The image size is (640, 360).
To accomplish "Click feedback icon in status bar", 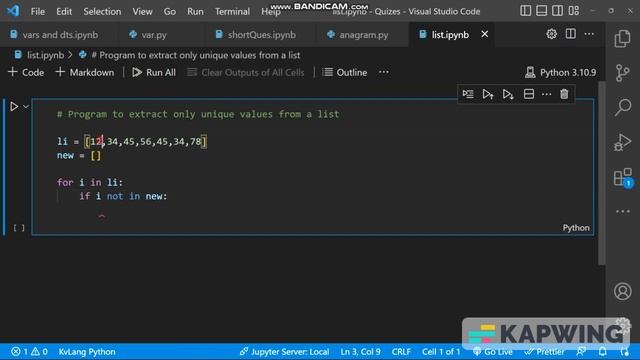I will [x=581, y=351].
